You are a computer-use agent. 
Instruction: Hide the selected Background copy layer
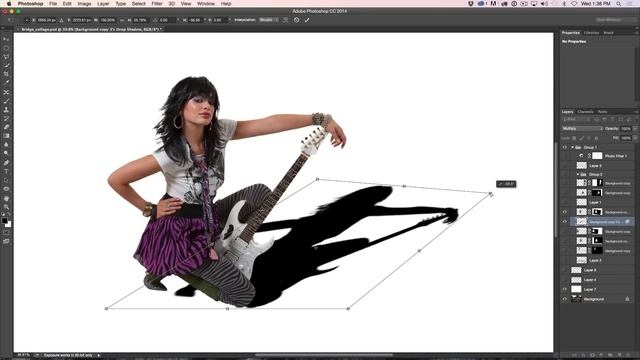pos(565,222)
